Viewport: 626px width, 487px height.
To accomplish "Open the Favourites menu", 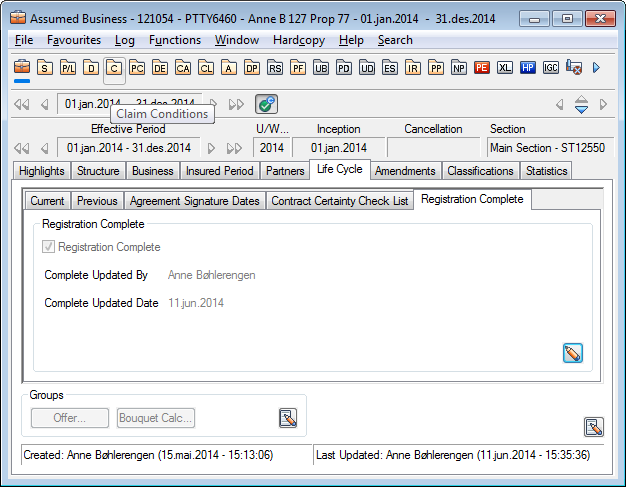I will 74,40.
